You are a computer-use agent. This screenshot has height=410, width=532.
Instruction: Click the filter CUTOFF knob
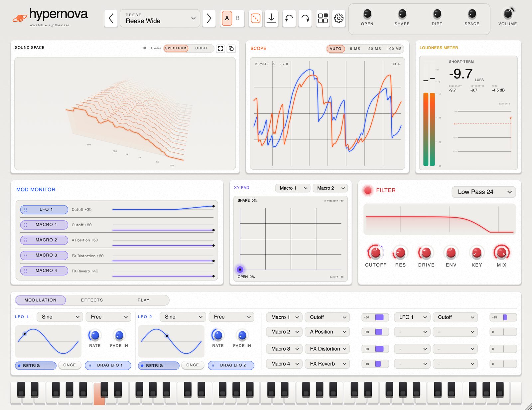375,253
